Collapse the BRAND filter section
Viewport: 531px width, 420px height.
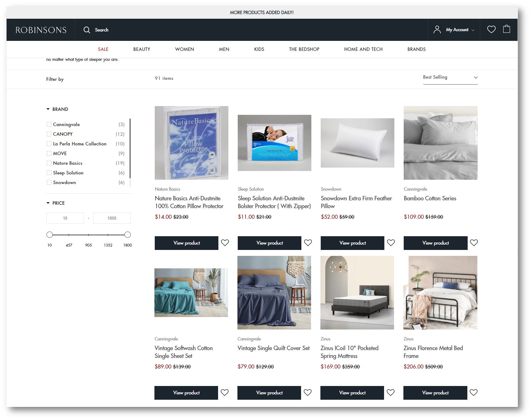coord(48,109)
